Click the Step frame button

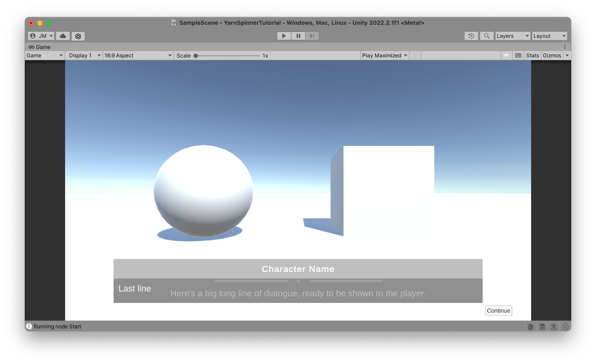312,36
